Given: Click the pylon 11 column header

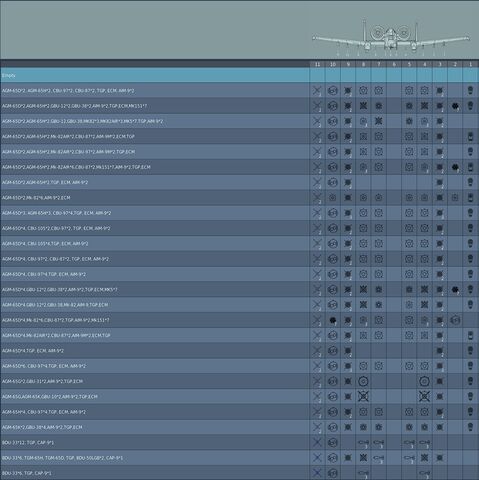Looking at the screenshot, I should (317, 64).
